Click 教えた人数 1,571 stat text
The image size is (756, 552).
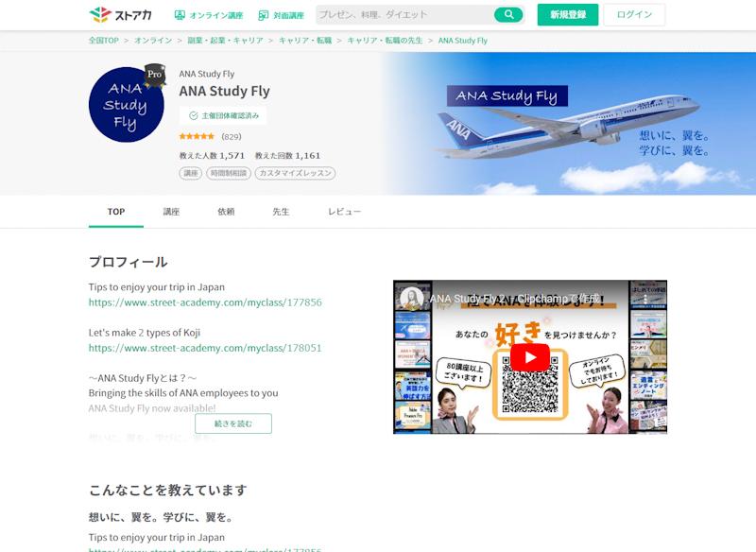[x=212, y=156]
